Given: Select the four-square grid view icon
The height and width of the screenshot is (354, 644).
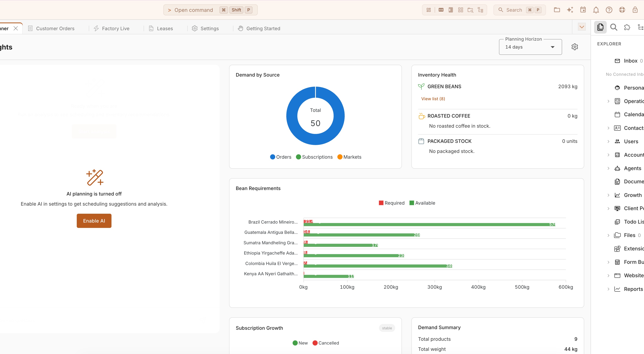Looking at the screenshot, I should coord(461,10).
